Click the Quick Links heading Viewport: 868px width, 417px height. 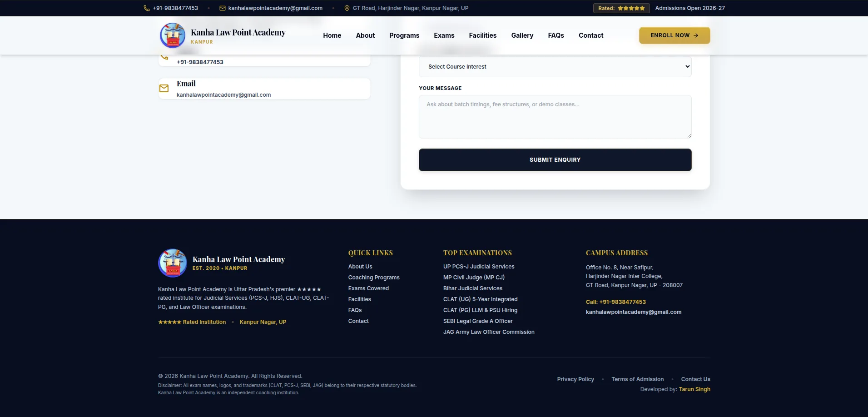coord(371,253)
